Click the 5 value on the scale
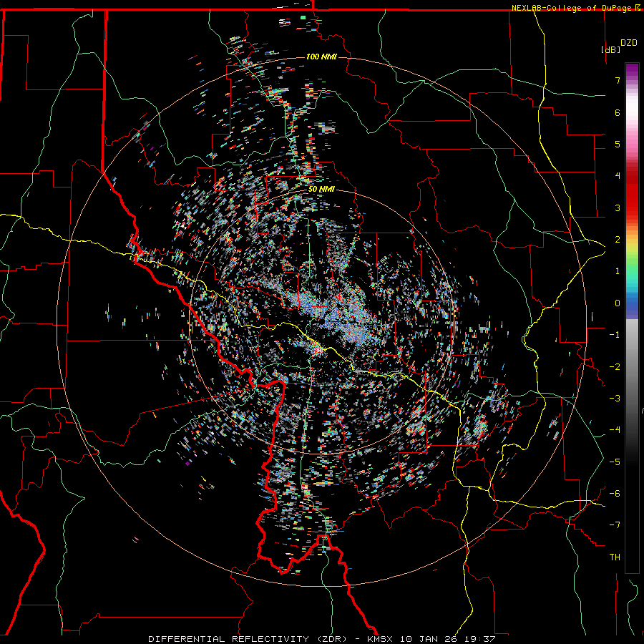Screen dimensions: 644x644 pos(618,144)
